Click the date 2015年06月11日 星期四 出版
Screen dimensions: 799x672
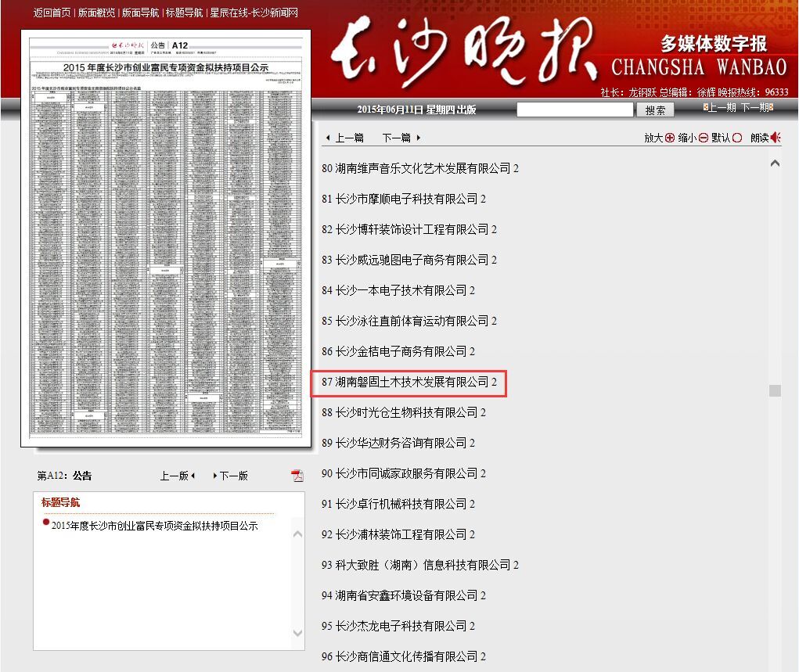coord(416,110)
